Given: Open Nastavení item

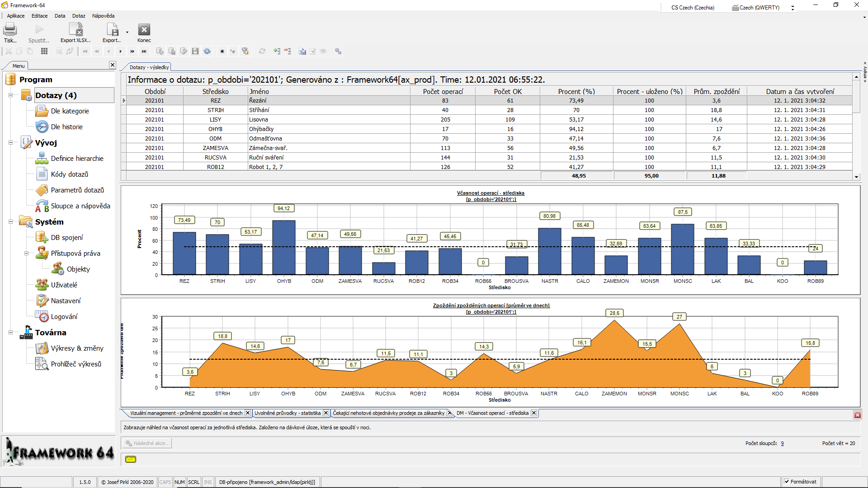Looking at the screenshot, I should (66, 301).
